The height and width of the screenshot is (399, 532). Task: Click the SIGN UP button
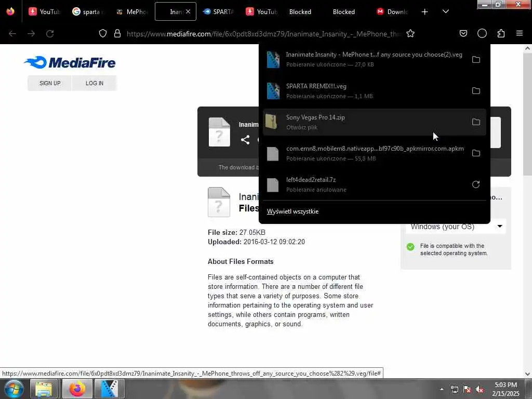pos(50,83)
